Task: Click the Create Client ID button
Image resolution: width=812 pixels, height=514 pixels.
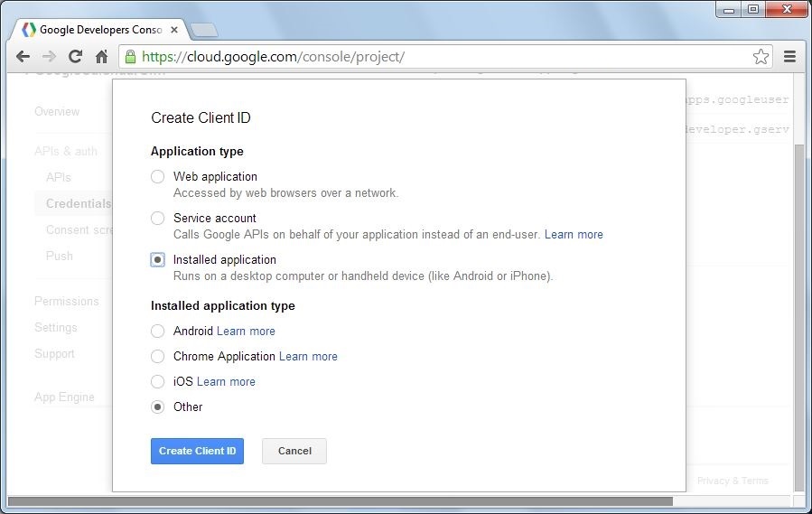Action: pos(197,452)
